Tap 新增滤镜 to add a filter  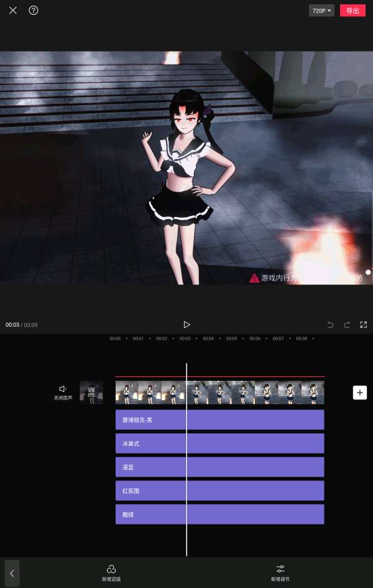coord(111,573)
